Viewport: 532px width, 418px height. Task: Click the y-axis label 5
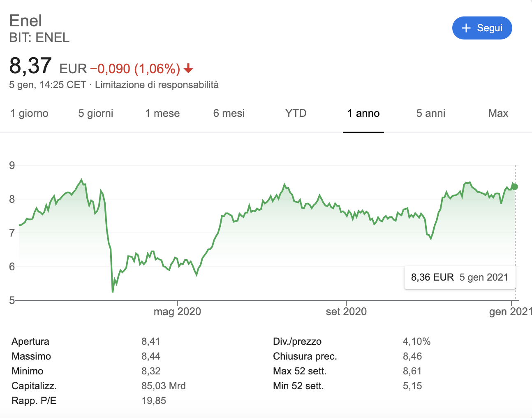click(x=12, y=300)
